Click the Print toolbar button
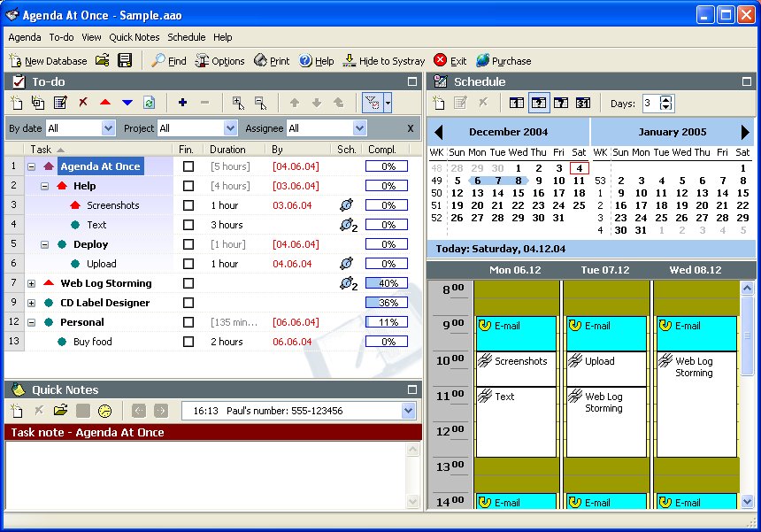This screenshot has height=532, width=761. click(272, 61)
